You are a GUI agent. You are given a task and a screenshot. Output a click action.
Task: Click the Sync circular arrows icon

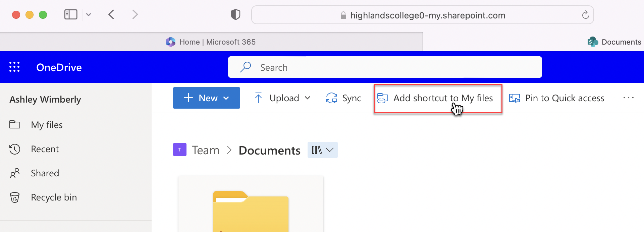point(331,98)
